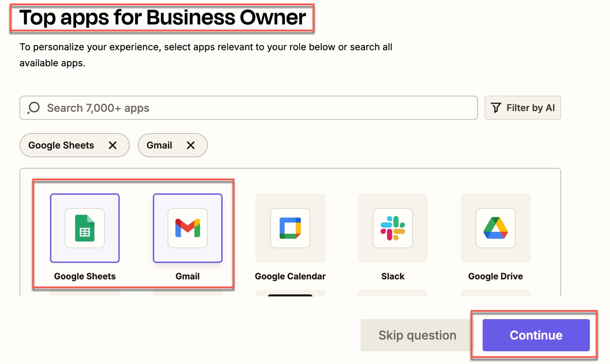This screenshot has width=610, height=364.
Task: Toggle the Filter by AI button
Action: [523, 108]
